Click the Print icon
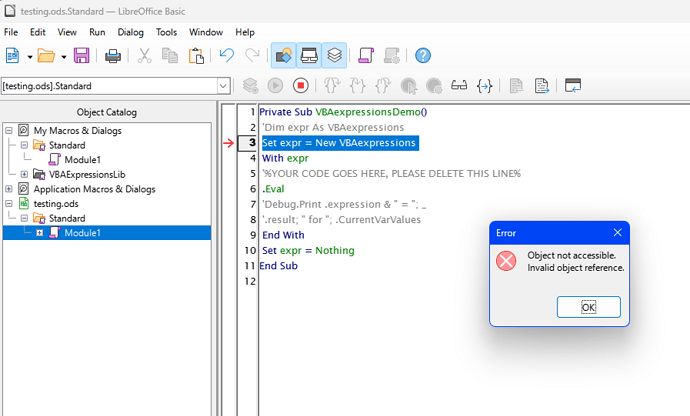The image size is (690, 416). point(113,56)
